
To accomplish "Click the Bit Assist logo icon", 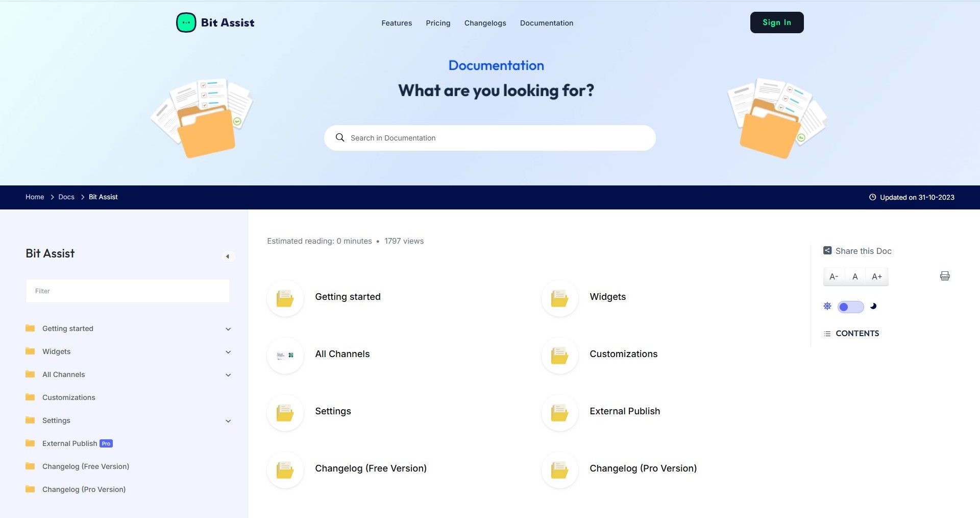I will click(x=186, y=22).
